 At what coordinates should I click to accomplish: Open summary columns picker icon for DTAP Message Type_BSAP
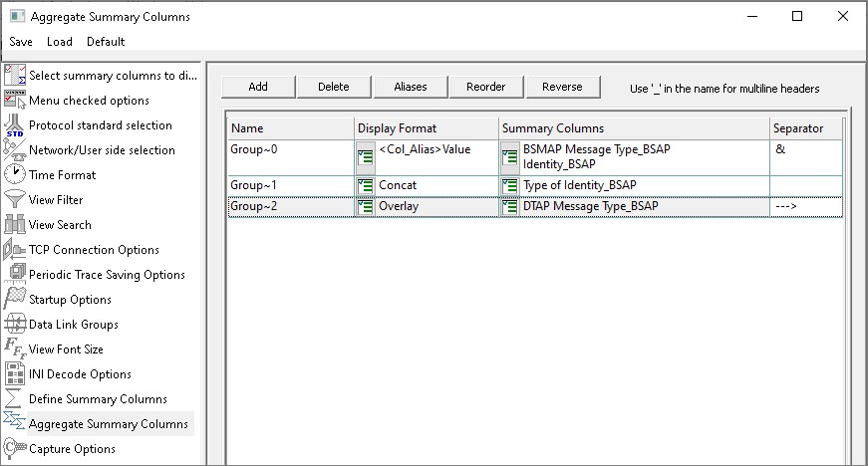[x=510, y=207]
